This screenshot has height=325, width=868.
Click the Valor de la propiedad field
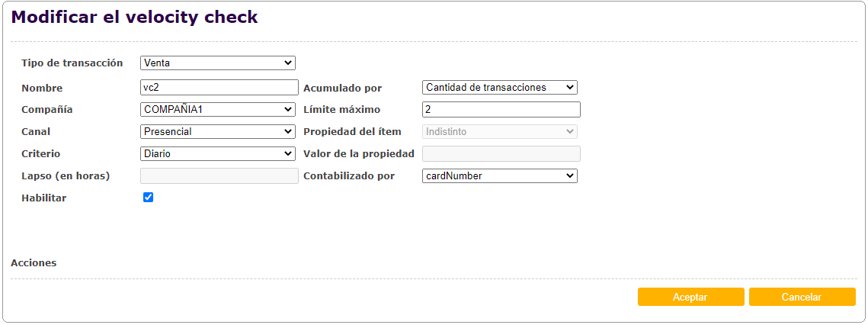click(501, 153)
